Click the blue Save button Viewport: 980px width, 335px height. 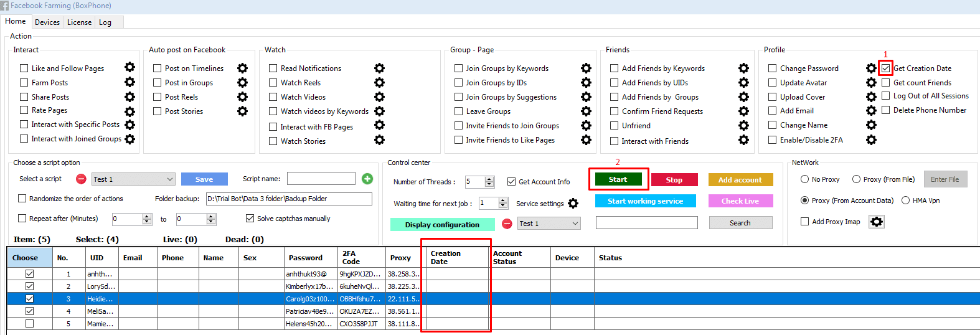pos(204,179)
